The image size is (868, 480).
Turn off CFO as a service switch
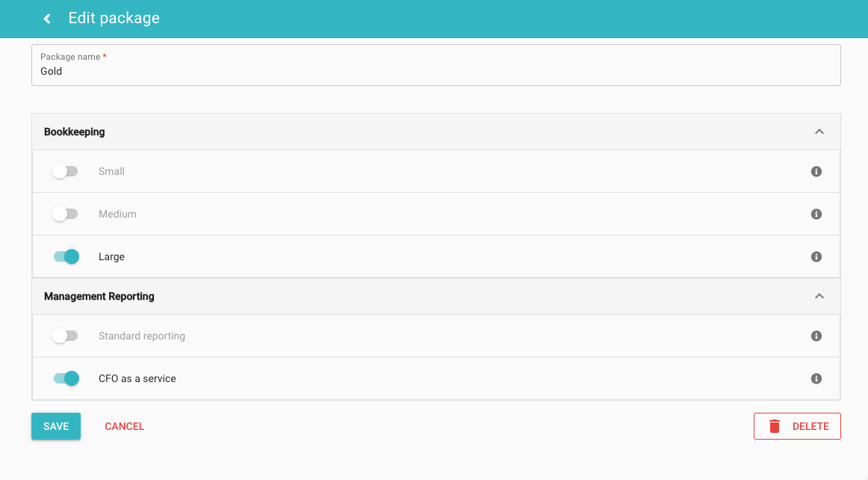coord(66,378)
